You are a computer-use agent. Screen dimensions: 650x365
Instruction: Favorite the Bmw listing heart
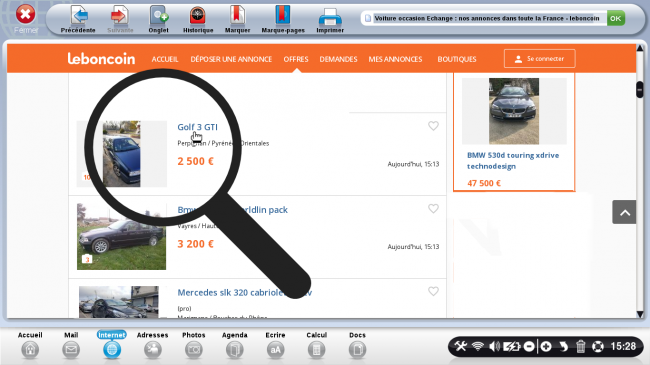[433, 209]
